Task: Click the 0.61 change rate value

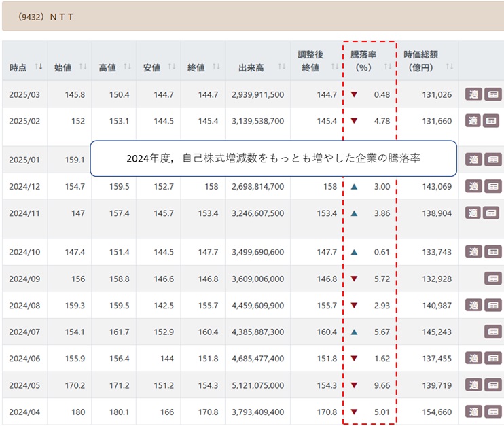Action: coord(382,252)
